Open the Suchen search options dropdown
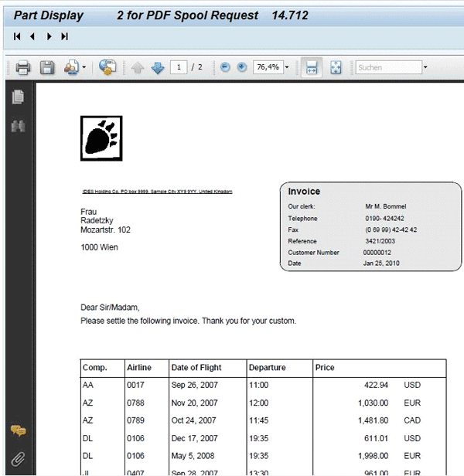Image resolution: width=464 pixels, height=476 pixels. [x=425, y=68]
